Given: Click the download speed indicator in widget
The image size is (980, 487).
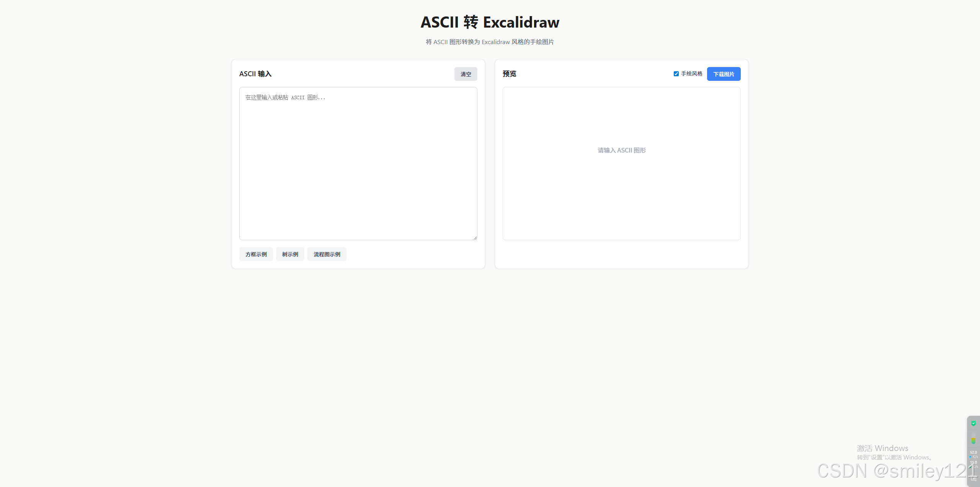Looking at the screenshot, I should click(974, 463).
